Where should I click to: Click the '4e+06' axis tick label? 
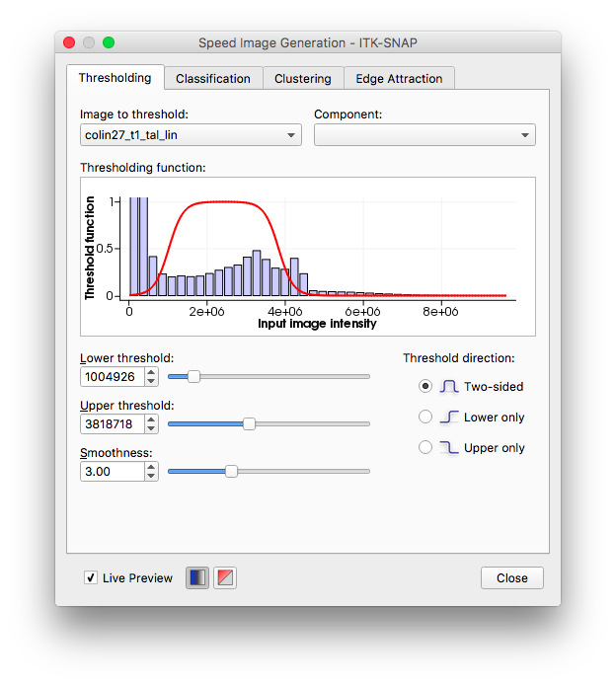285,312
